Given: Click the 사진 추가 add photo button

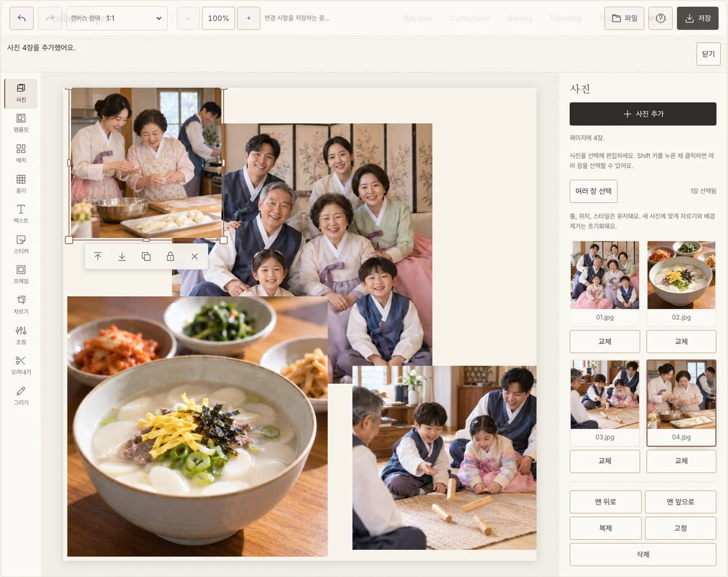Looking at the screenshot, I should [x=643, y=114].
